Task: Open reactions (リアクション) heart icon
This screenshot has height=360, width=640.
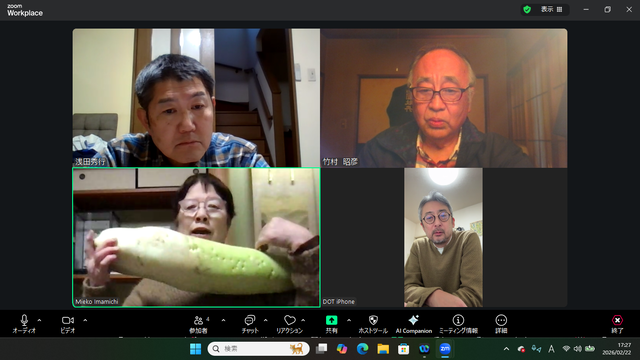Action: (x=289, y=320)
